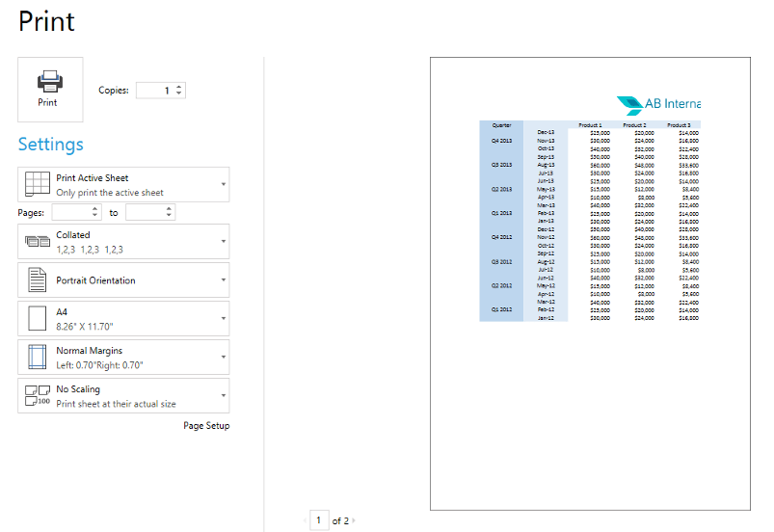This screenshot has height=532, width=774.
Task: Click the 'Q1 2013' cell in preview
Action: click(x=501, y=213)
